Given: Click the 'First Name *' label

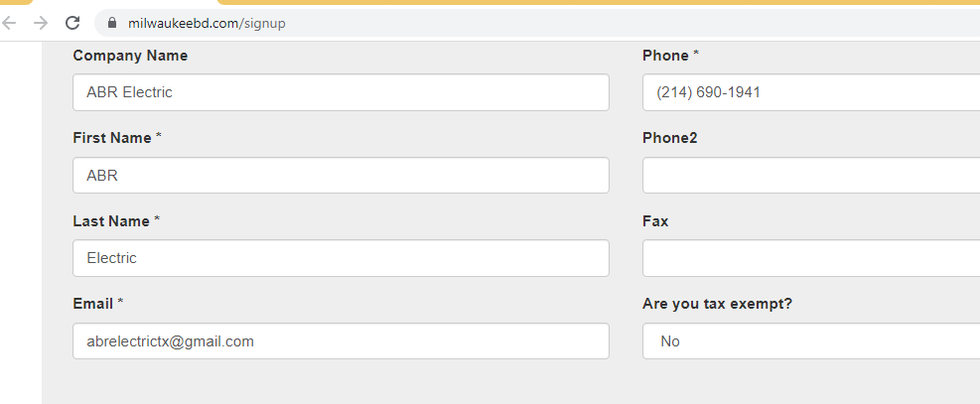Looking at the screenshot, I should [x=116, y=138].
